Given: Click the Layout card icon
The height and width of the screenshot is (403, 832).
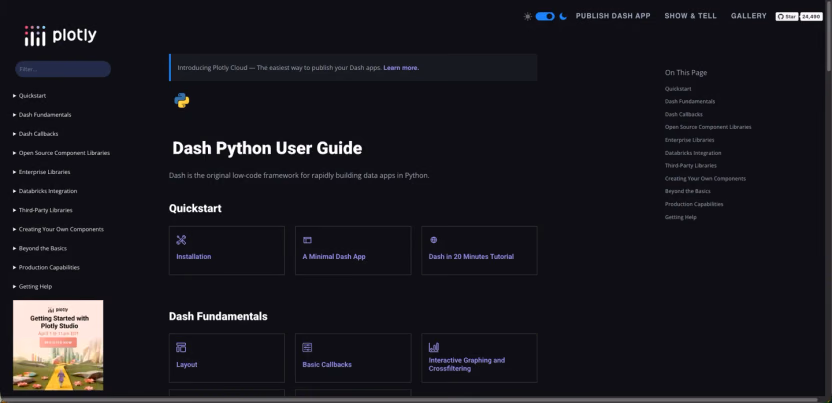Looking at the screenshot, I should pyautogui.click(x=181, y=348).
